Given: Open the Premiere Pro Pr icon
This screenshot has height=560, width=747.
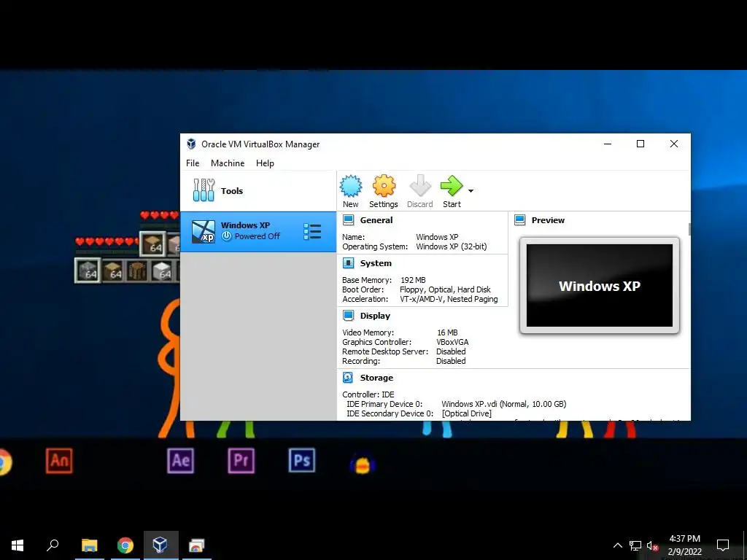Looking at the screenshot, I should pyautogui.click(x=241, y=461).
